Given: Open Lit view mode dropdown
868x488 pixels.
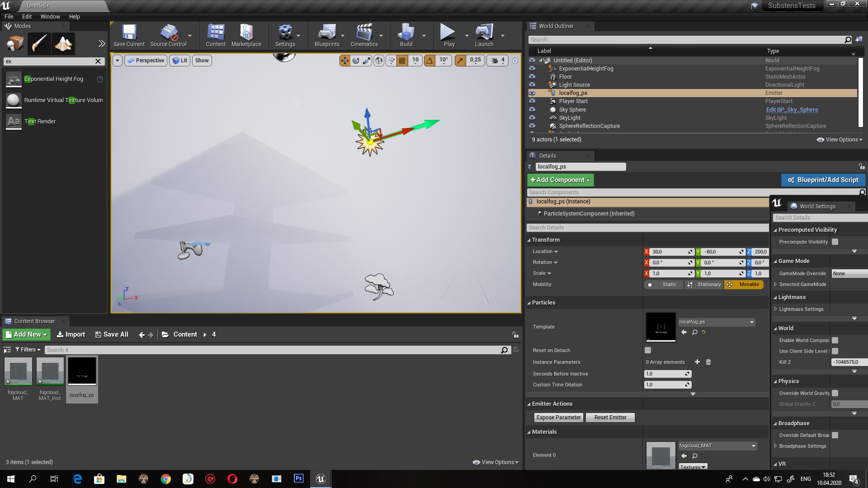Looking at the screenshot, I should (x=180, y=60).
